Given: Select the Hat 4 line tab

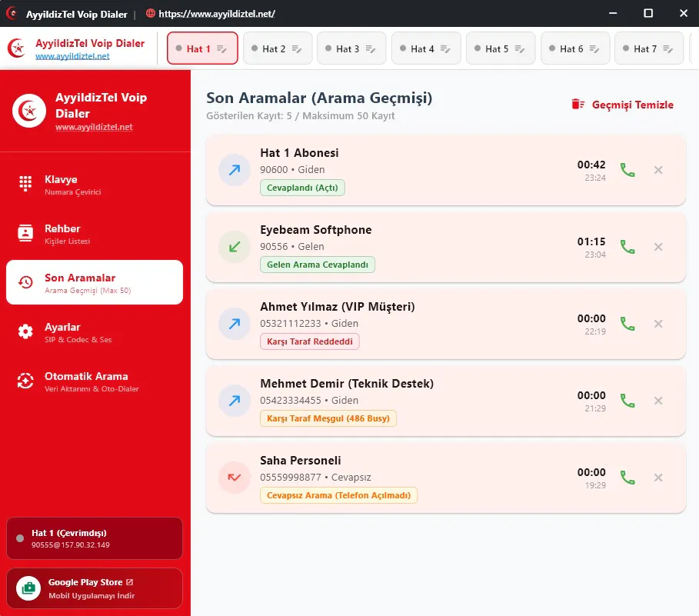Looking at the screenshot, I should pos(426,48).
